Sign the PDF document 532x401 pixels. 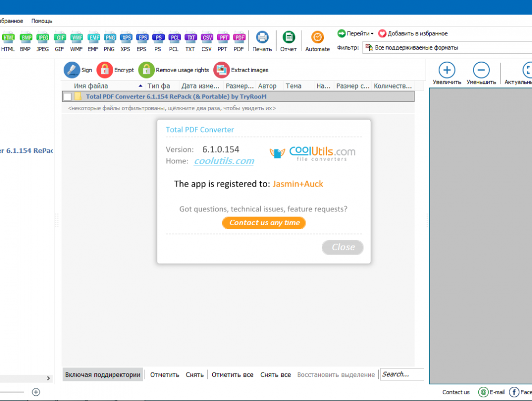(78, 70)
